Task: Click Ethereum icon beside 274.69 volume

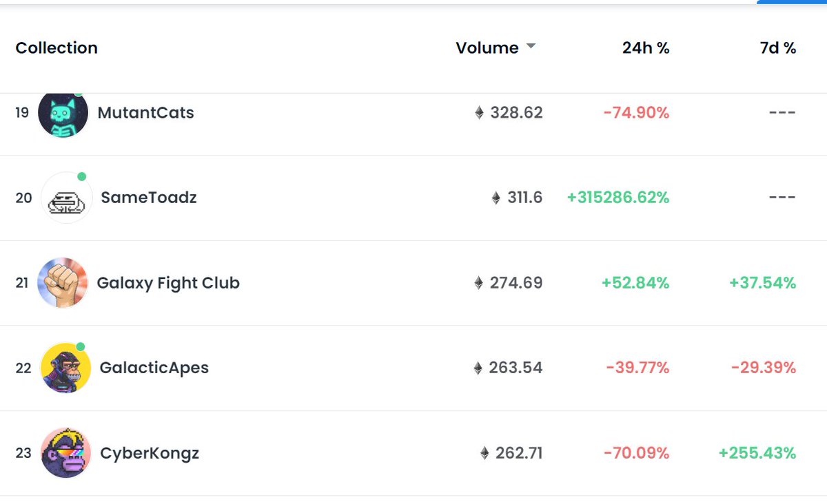Action: [x=479, y=283]
